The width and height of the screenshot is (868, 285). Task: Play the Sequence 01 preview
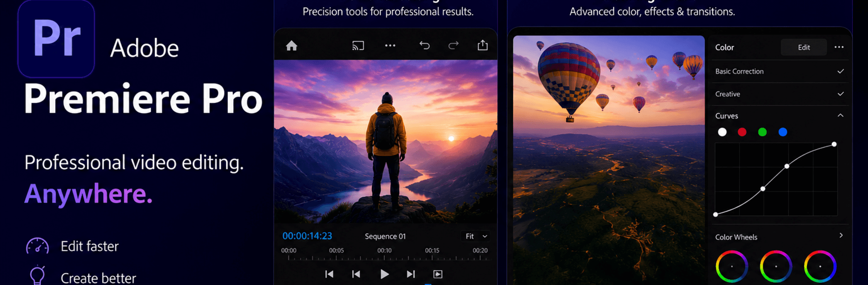click(x=384, y=274)
